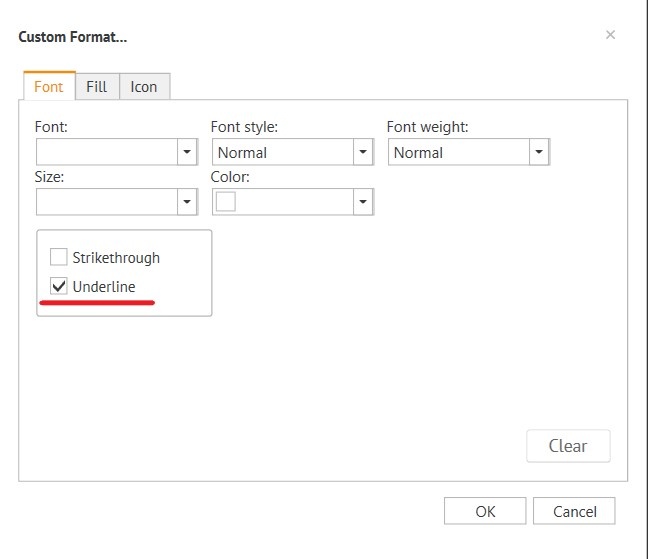648x559 pixels.
Task: Click the Cancel button
Action: click(574, 511)
